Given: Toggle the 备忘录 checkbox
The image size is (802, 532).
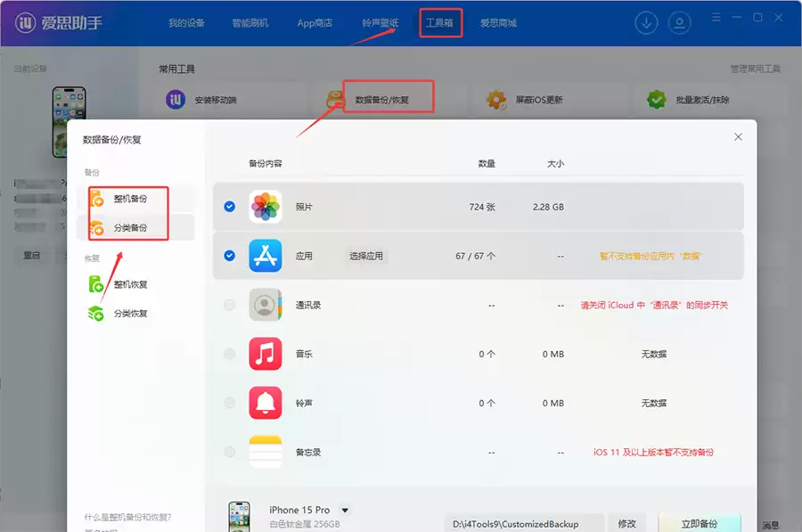Looking at the screenshot, I should (x=230, y=452).
